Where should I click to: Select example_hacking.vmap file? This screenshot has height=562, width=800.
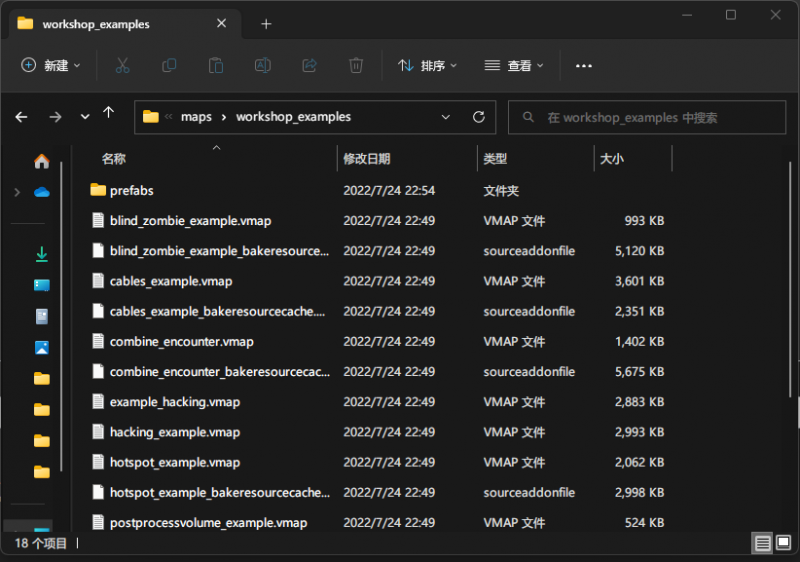(175, 402)
